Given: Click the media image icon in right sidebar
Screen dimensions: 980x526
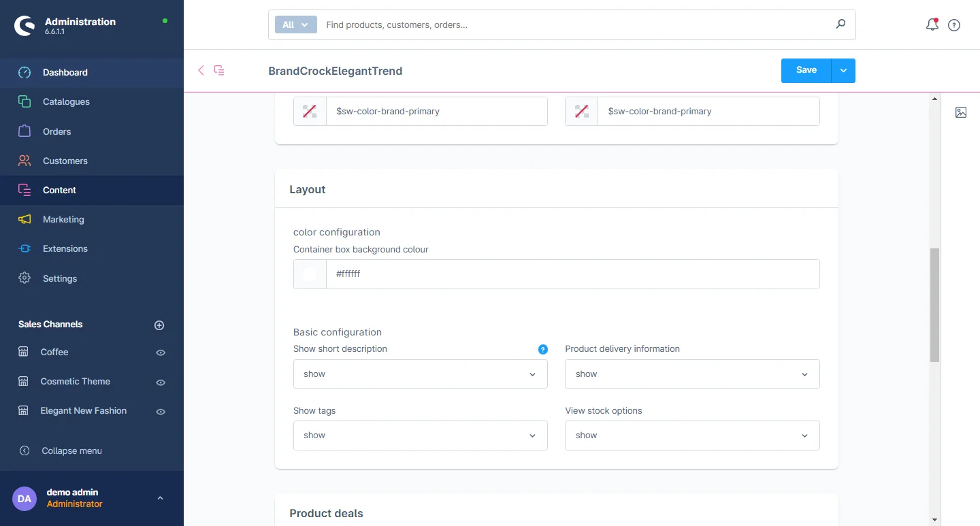Looking at the screenshot, I should pos(960,112).
